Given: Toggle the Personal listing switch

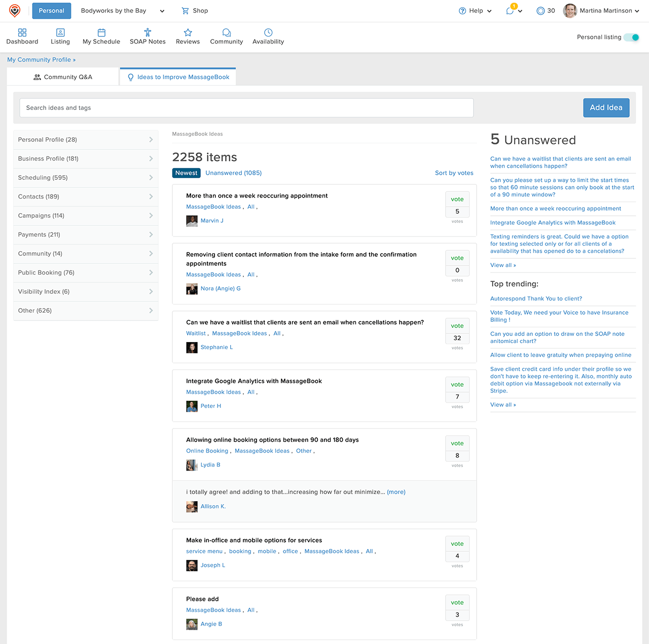Looking at the screenshot, I should pyautogui.click(x=631, y=37).
